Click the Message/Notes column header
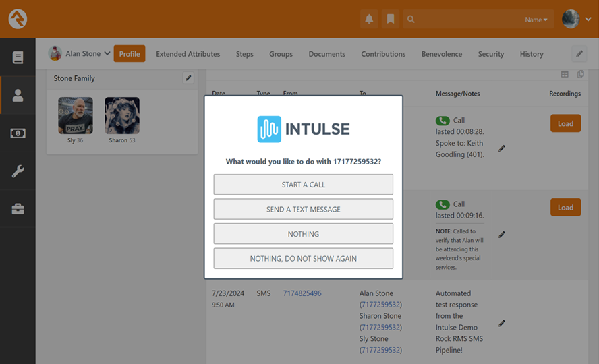 (457, 94)
